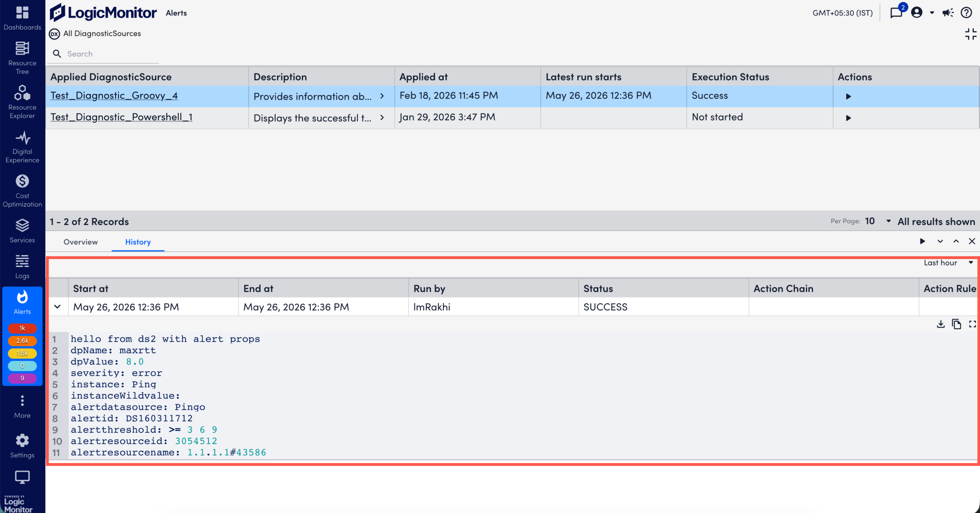980x513 pixels.
Task: Copy the history output to clipboard
Action: pos(956,324)
